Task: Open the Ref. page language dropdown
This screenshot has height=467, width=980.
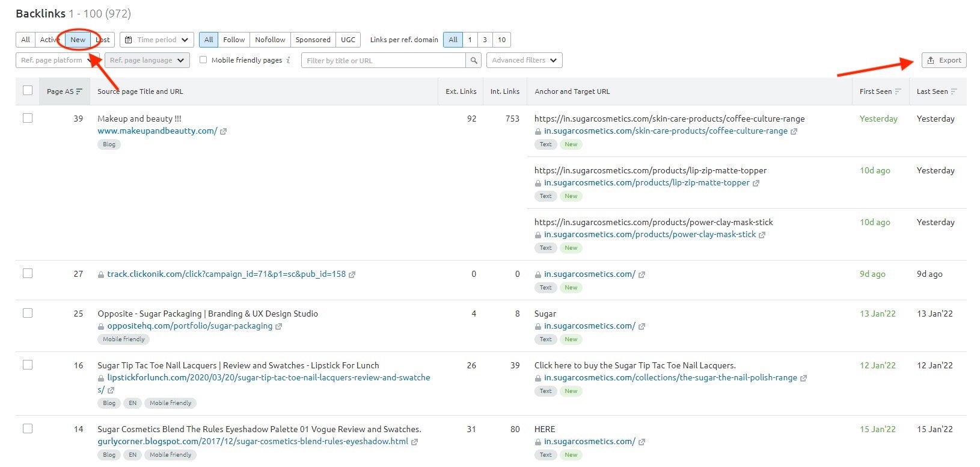Action: click(x=147, y=60)
